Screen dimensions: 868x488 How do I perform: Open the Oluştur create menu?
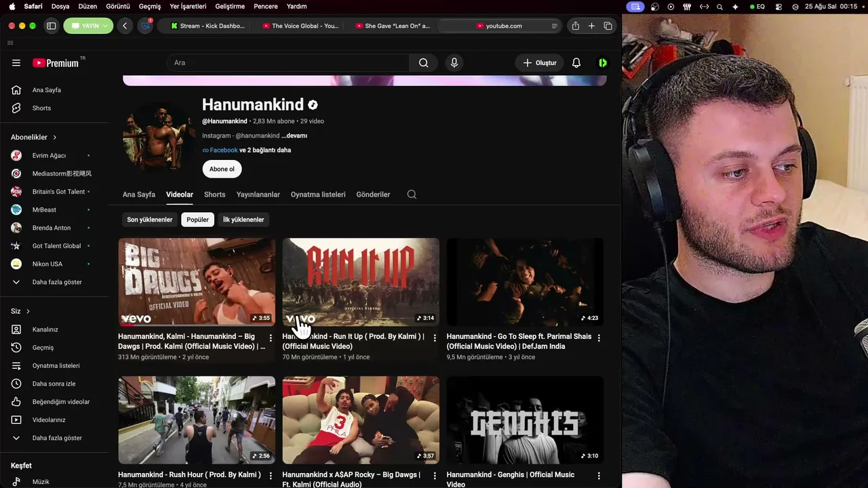click(540, 63)
